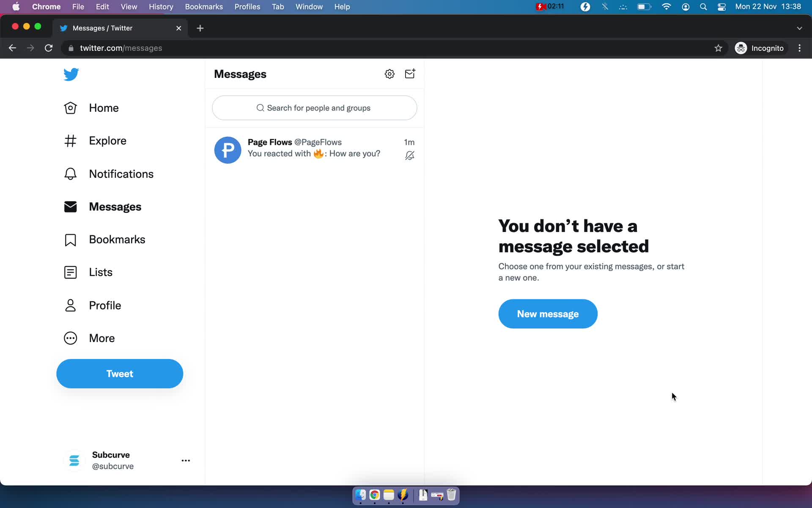
Task: Open the Edit menu
Action: [102, 7]
